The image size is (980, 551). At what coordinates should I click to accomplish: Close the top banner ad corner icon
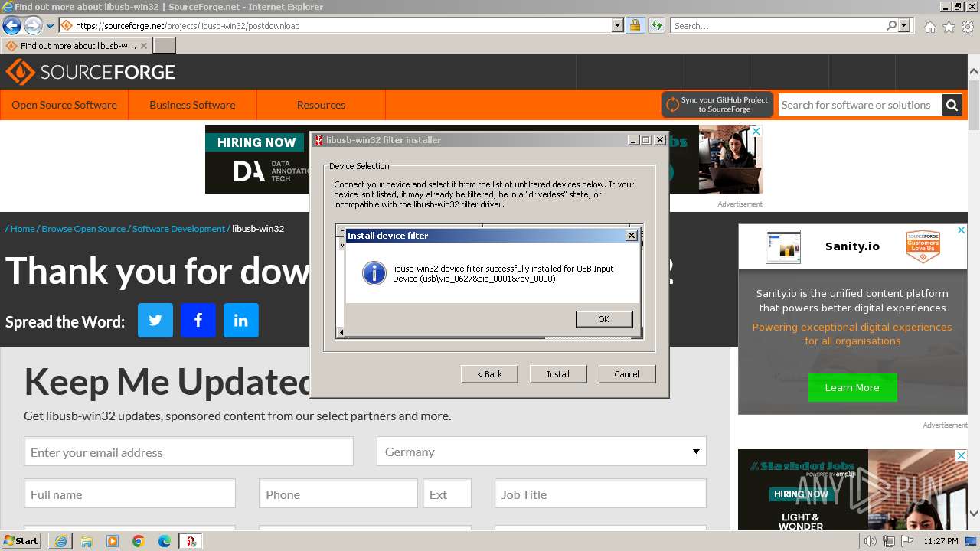(x=756, y=131)
